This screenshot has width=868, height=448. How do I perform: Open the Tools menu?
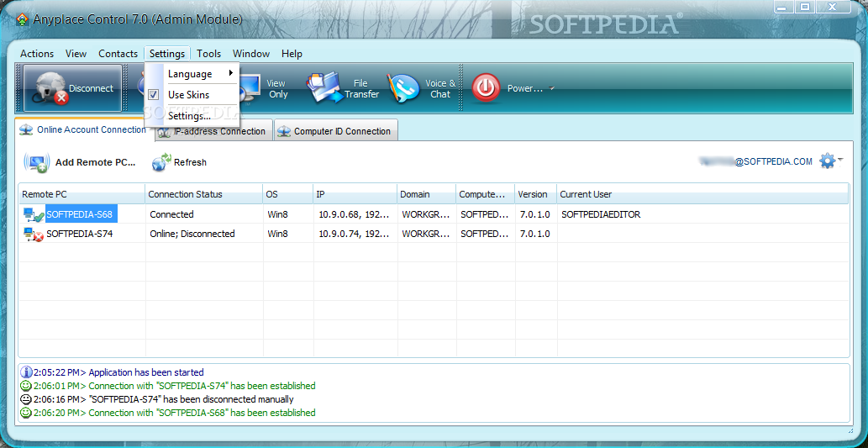208,54
